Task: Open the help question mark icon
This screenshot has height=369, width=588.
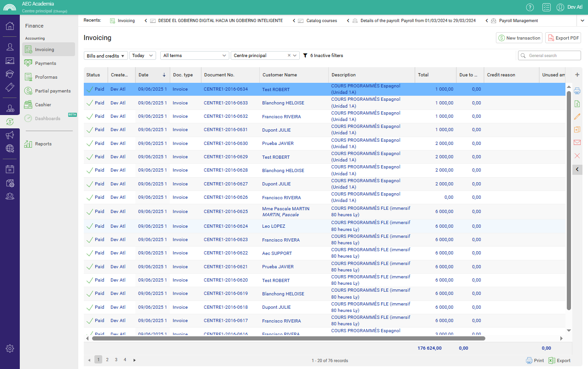Action: pos(530,7)
